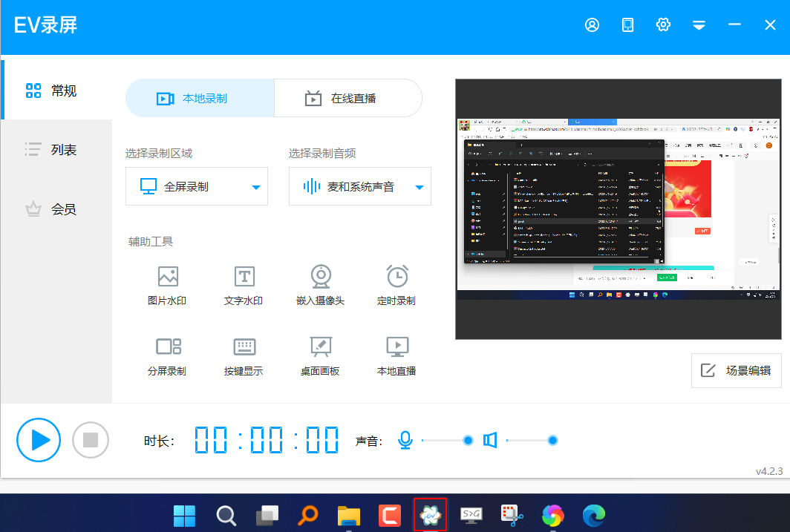The height and width of the screenshot is (532, 790).
Task: Open the 桌面画板 desktop drawing board tool
Action: (321, 356)
